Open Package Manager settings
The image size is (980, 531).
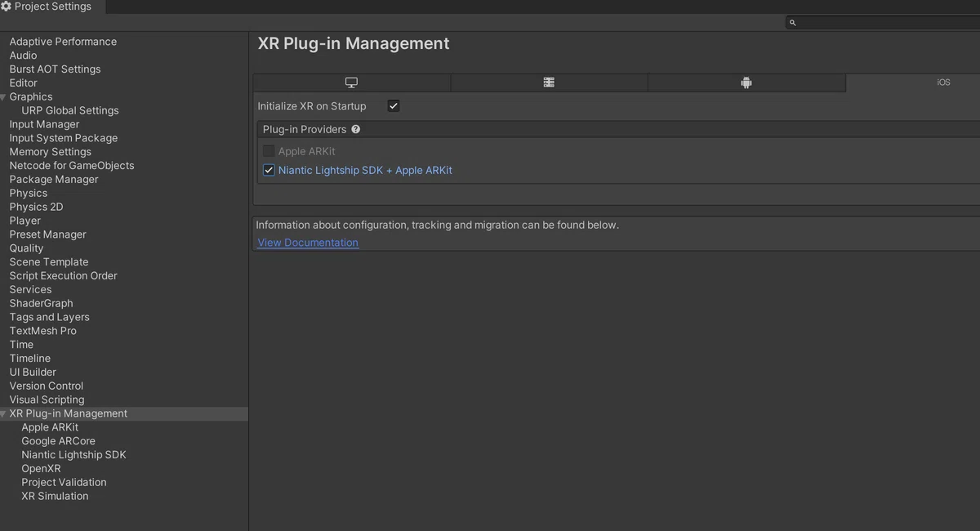pyautogui.click(x=54, y=180)
